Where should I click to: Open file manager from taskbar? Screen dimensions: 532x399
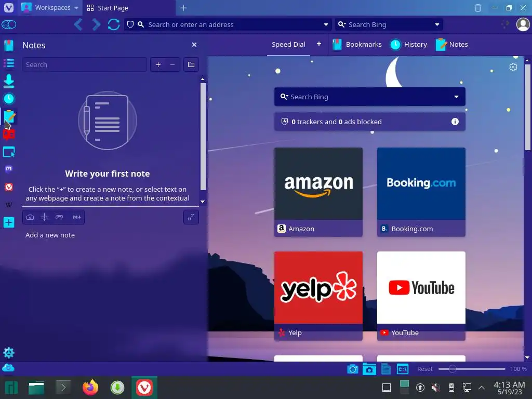point(36,388)
